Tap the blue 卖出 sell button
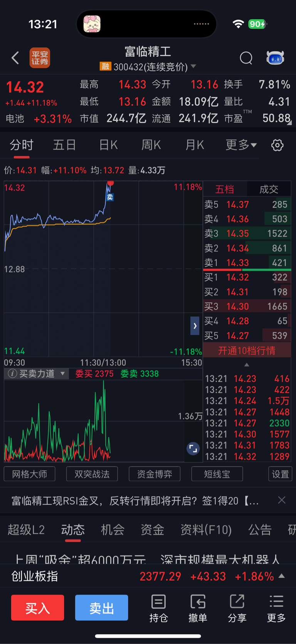The height and width of the screenshot is (644, 296). pyautogui.click(x=102, y=608)
